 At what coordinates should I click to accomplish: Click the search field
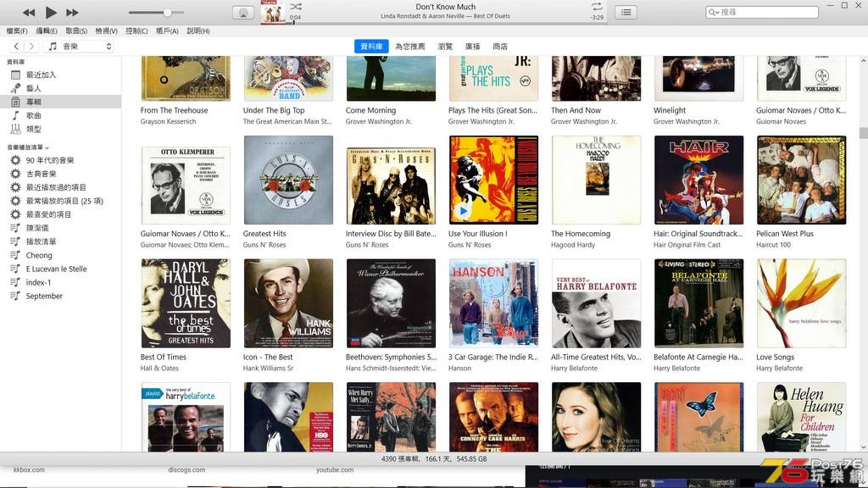(x=762, y=12)
